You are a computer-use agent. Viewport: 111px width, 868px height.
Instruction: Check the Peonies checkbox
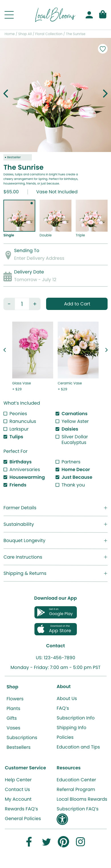pyautogui.click(x=5, y=413)
